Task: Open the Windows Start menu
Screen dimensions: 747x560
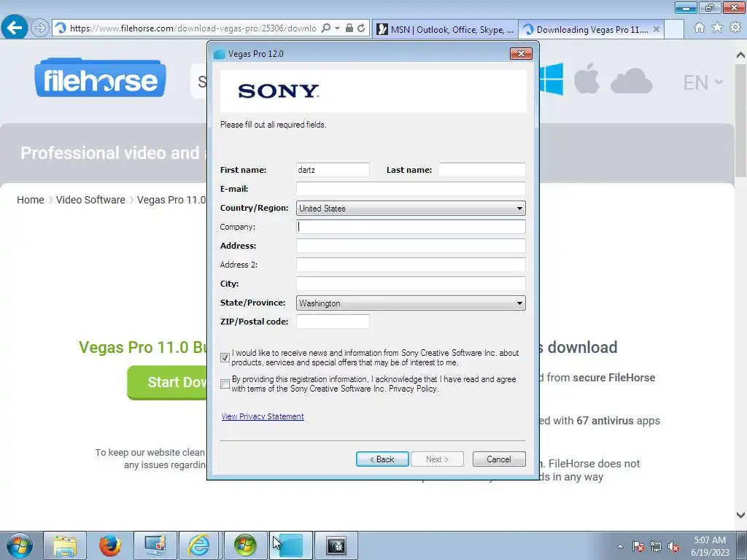Action: tap(20, 545)
